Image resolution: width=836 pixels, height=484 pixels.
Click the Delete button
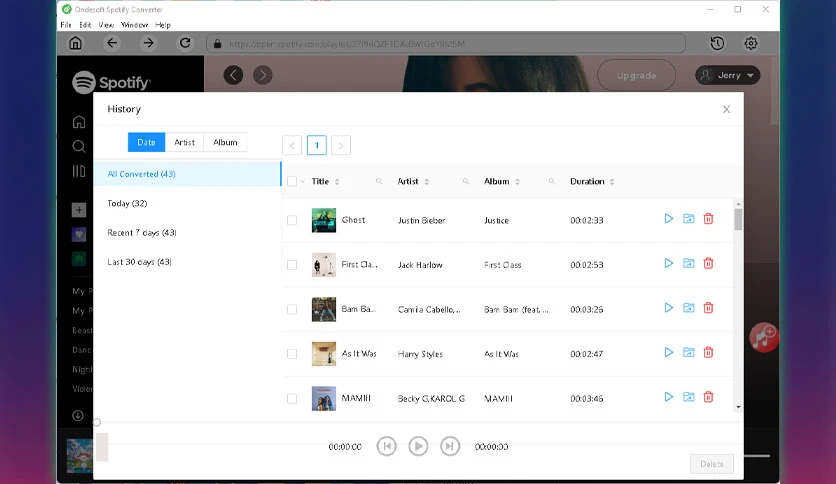[x=712, y=464]
